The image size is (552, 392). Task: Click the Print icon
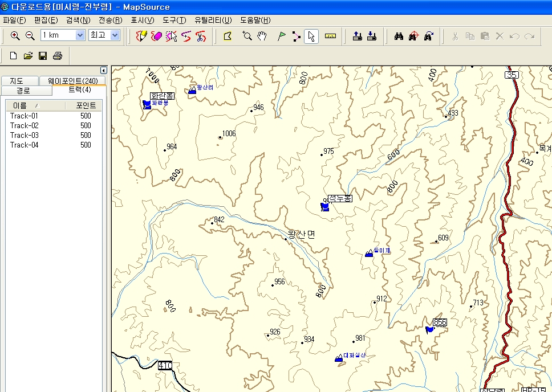tap(57, 56)
